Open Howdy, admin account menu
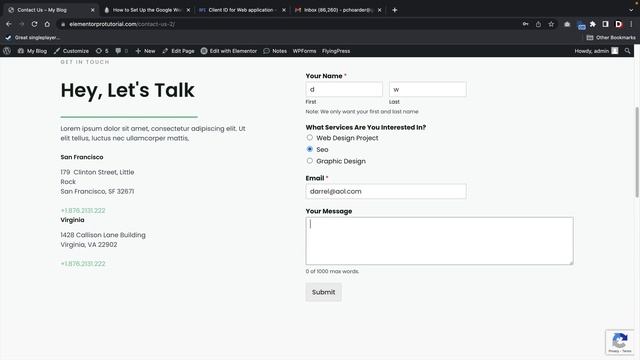Viewport: 640px width, 360px height. pyautogui.click(x=596, y=51)
